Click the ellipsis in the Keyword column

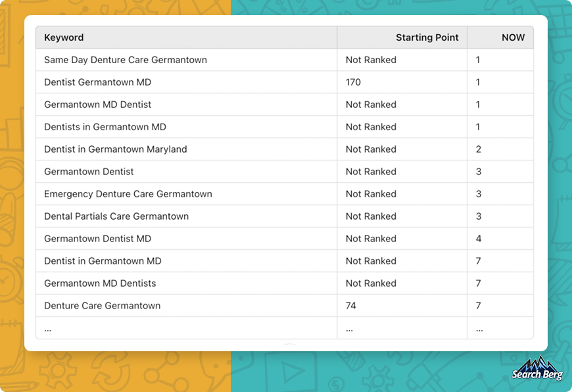coord(48,330)
